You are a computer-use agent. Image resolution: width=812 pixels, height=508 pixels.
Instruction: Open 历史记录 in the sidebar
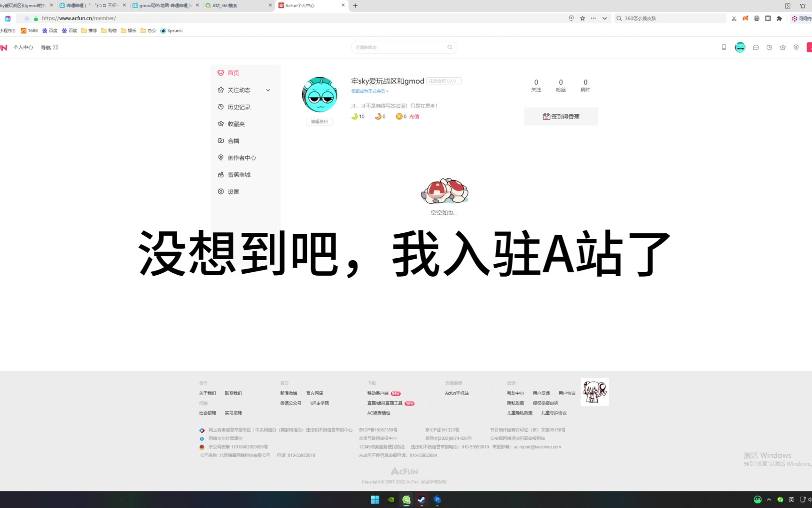tap(239, 107)
